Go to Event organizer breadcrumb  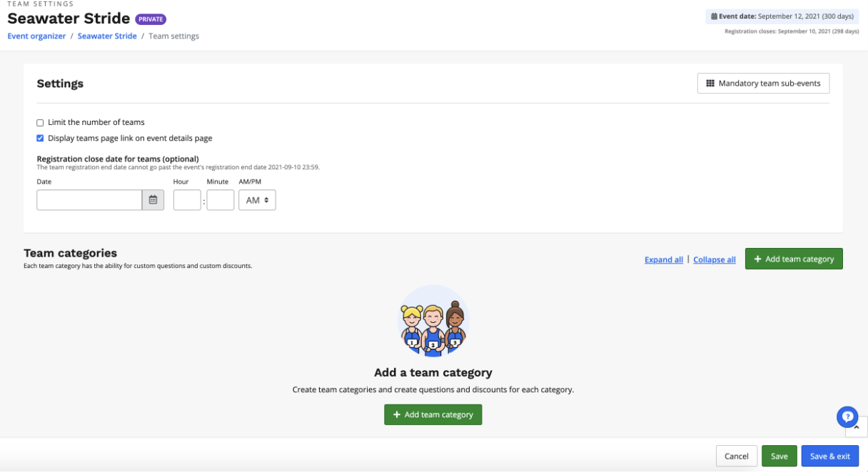click(x=36, y=36)
